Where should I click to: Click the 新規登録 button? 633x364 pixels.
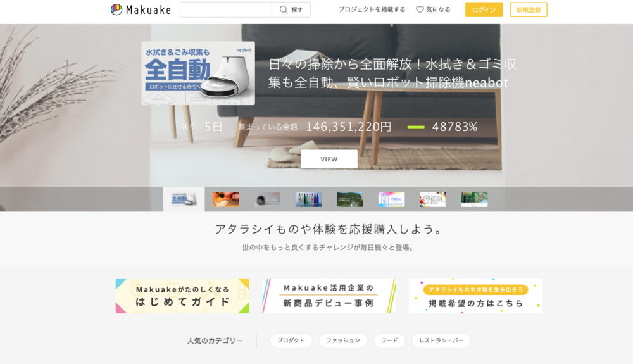528,9
